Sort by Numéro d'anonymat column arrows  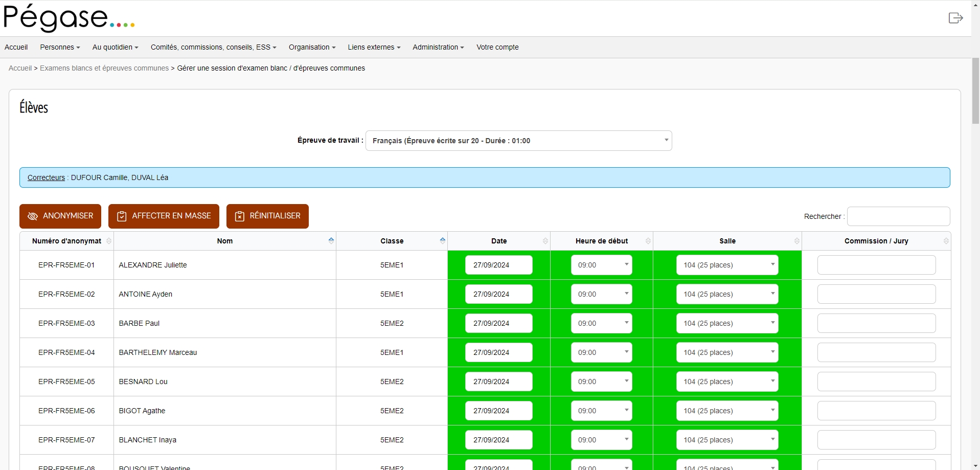coord(109,241)
